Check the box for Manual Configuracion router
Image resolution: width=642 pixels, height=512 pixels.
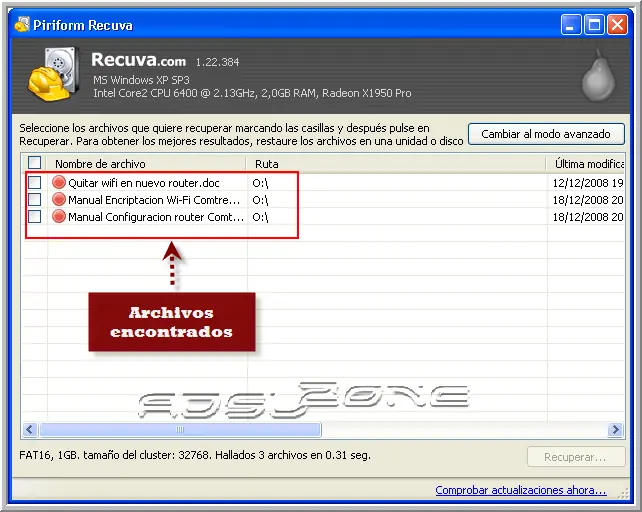35,216
